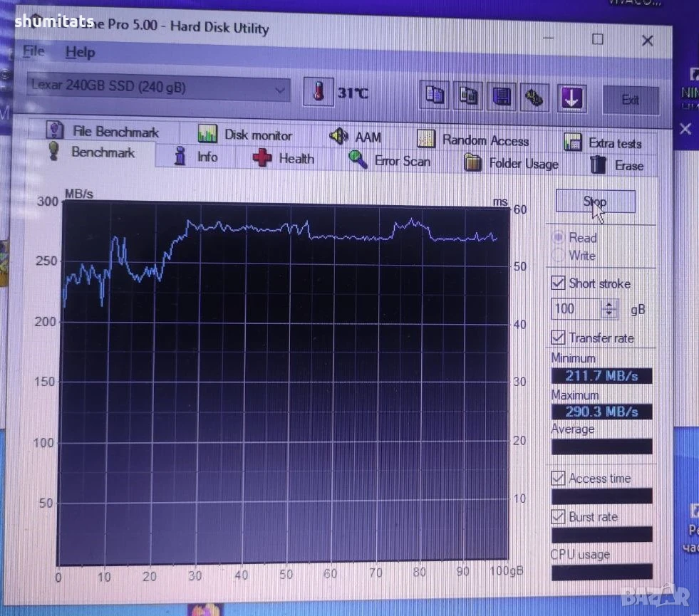
Task: Select the Write radio button
Action: pos(558,255)
